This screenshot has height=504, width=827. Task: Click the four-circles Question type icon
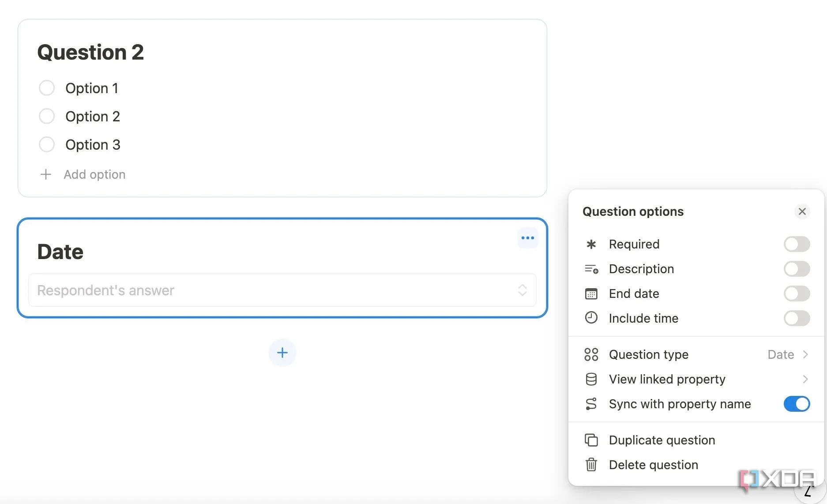[x=591, y=354]
